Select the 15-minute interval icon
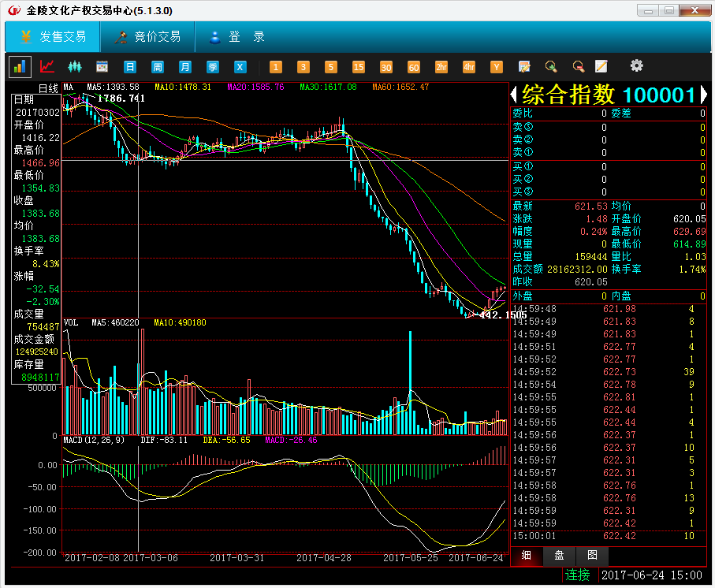This screenshot has width=715, height=588. tap(359, 67)
